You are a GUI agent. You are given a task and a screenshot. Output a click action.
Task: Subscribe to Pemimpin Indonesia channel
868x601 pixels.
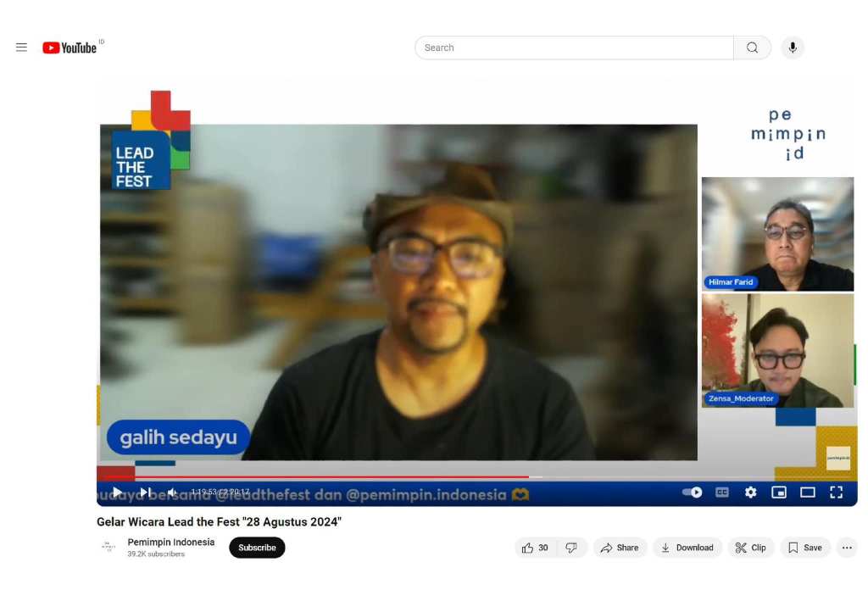pyautogui.click(x=257, y=548)
